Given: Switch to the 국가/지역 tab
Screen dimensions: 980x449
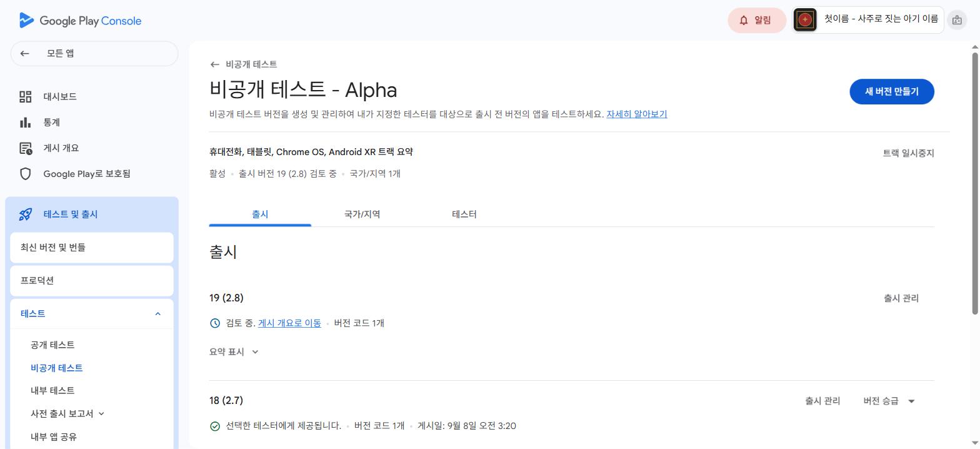Looking at the screenshot, I should tap(362, 214).
